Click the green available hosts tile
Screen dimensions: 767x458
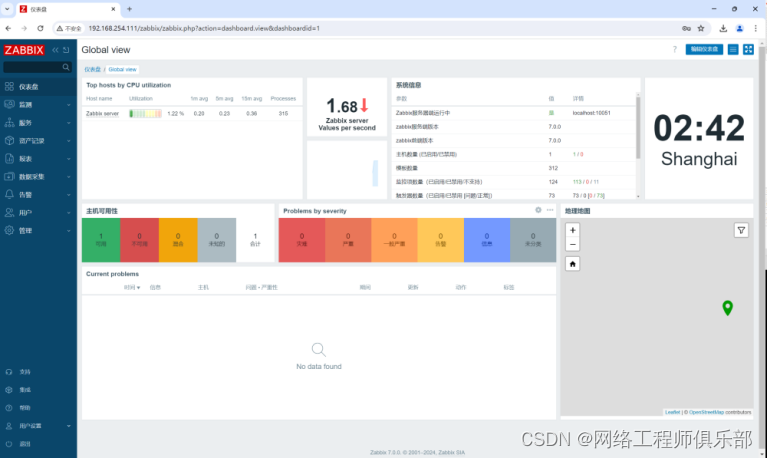101,240
